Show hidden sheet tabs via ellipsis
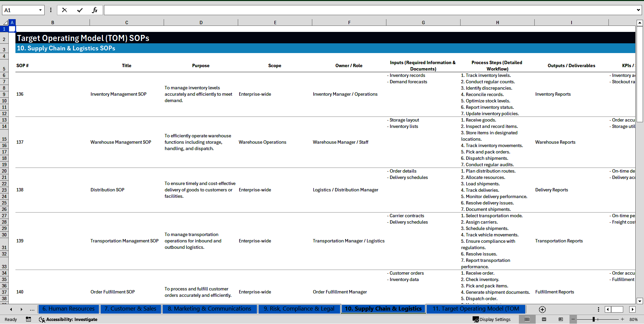 (x=32, y=309)
